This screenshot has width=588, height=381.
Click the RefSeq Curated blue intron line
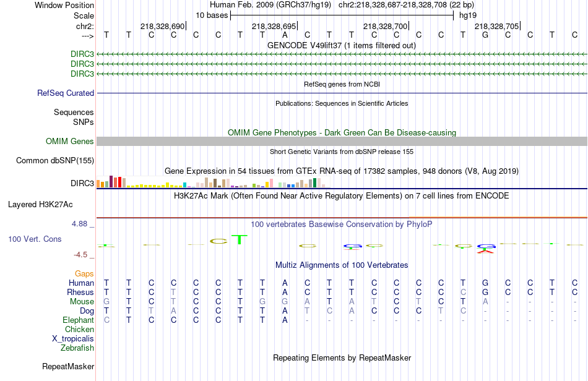[342, 93]
